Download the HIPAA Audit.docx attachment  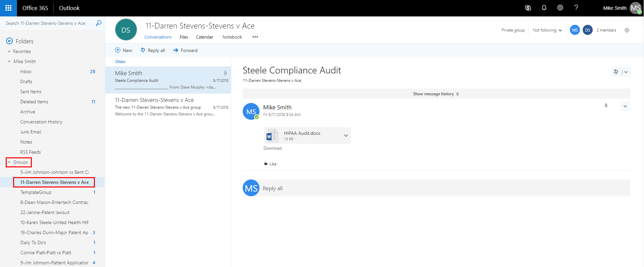coord(273,148)
